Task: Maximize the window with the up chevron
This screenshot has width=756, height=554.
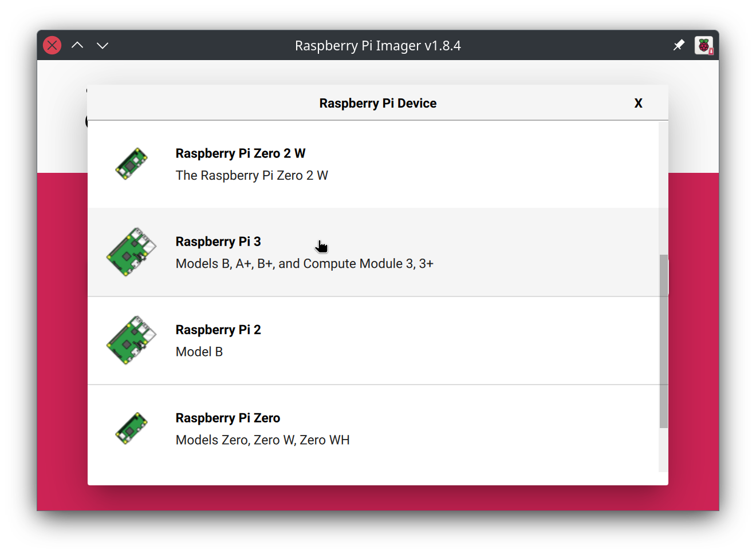Action: (x=77, y=45)
